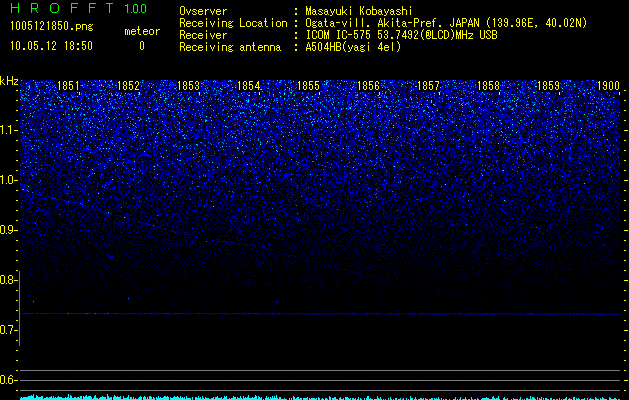Image resolution: width=629 pixels, height=400 pixels.
Task: Click the 1853 time marker
Action: tap(188, 86)
